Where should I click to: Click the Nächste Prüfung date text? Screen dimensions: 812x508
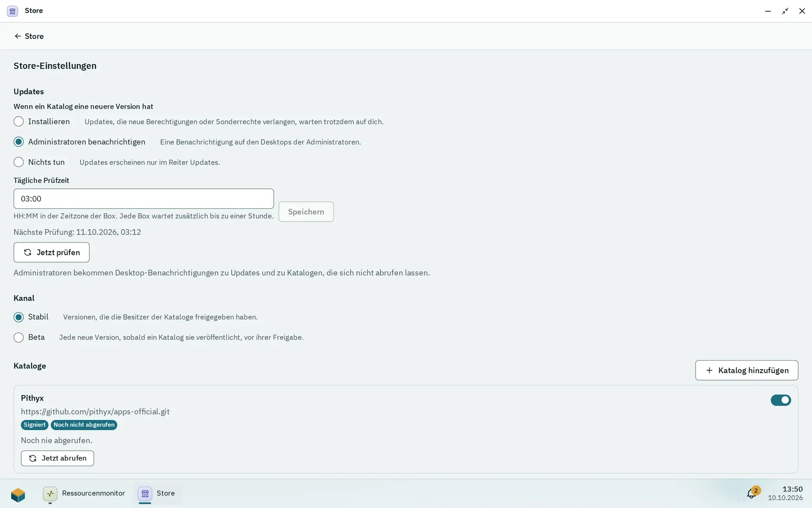77,232
